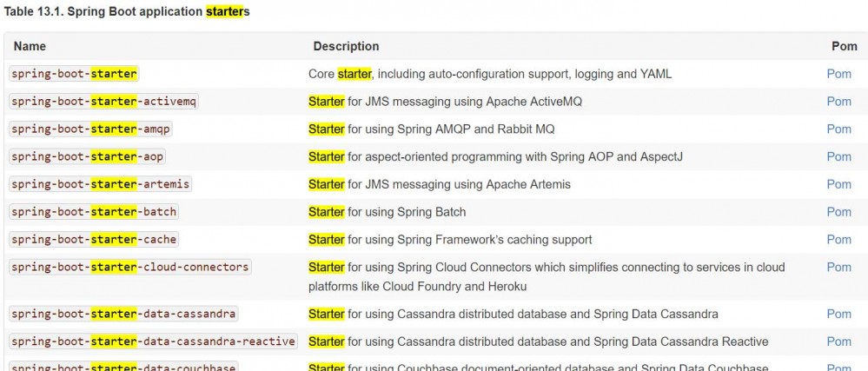
Task: Click the Pom link for spring-boot-starter-activemq
Action: (x=838, y=102)
